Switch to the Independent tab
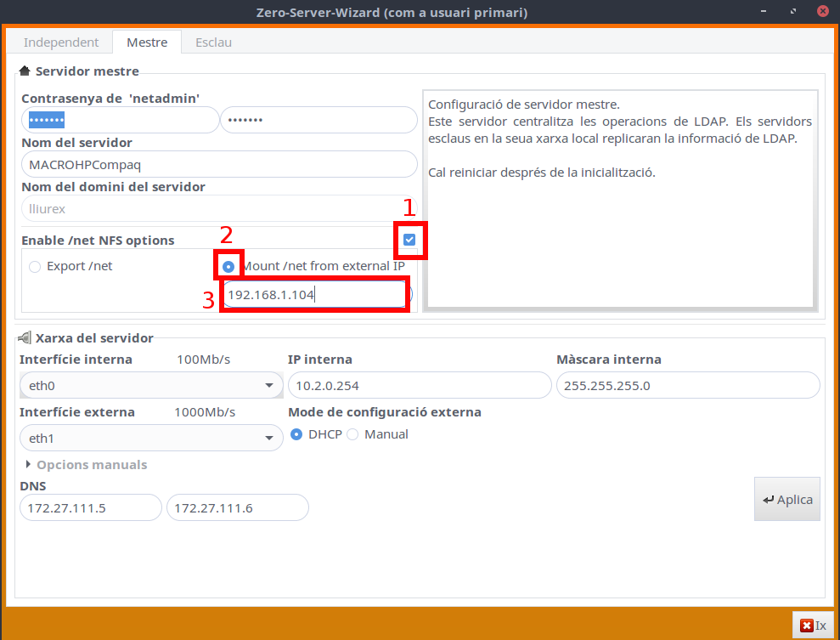 [x=60, y=42]
